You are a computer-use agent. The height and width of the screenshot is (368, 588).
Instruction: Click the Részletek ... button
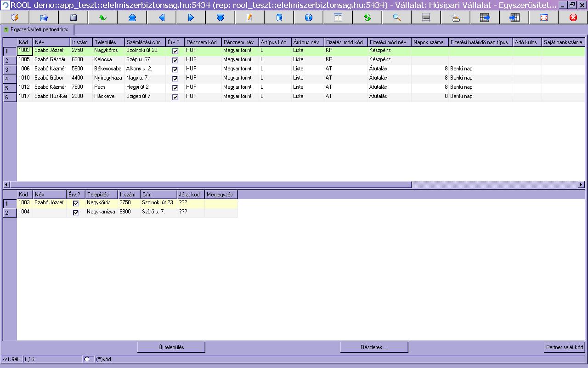(374, 347)
